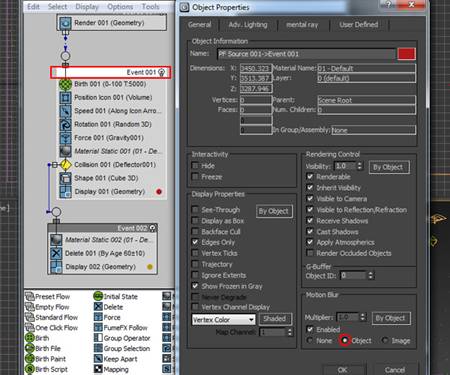Open the Vertex Color dropdown
Image resolution: width=450 pixels, height=375 pixels.
coord(224,320)
